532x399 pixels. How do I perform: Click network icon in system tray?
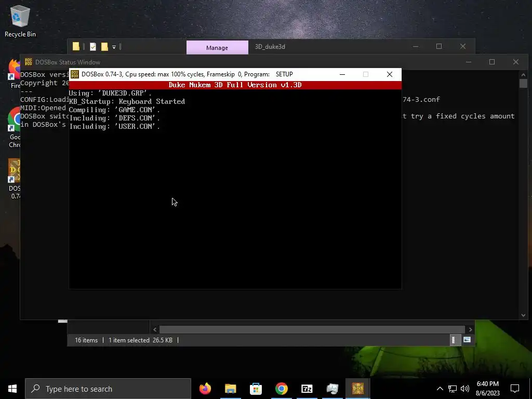(x=453, y=389)
